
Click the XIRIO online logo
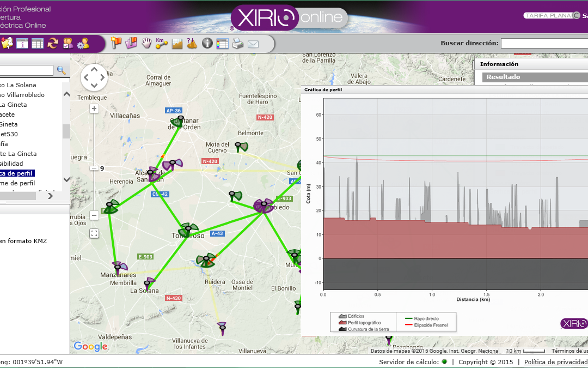coord(289,17)
